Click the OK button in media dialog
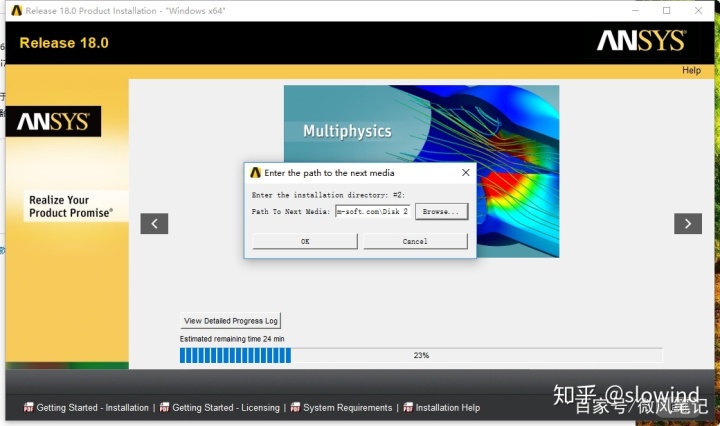Image resolution: width=720 pixels, height=426 pixels. [305, 241]
